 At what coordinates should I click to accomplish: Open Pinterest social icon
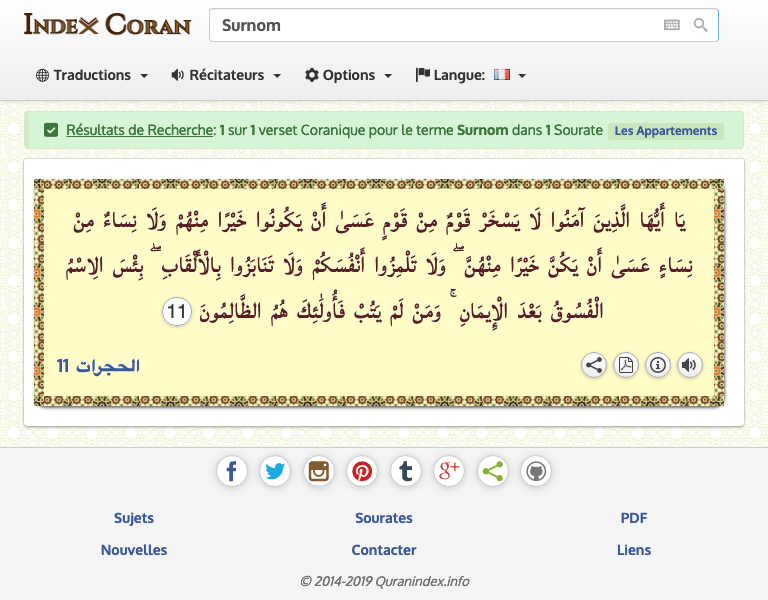click(362, 471)
